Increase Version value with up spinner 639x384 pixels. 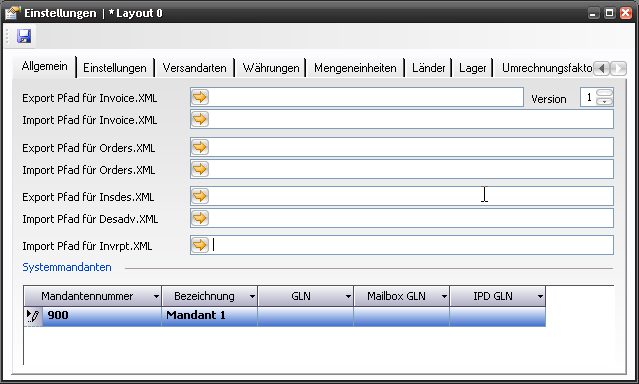[x=604, y=93]
